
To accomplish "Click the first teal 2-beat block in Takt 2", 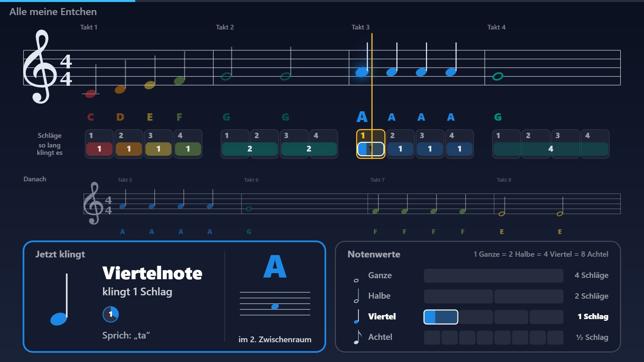I will [x=250, y=149].
